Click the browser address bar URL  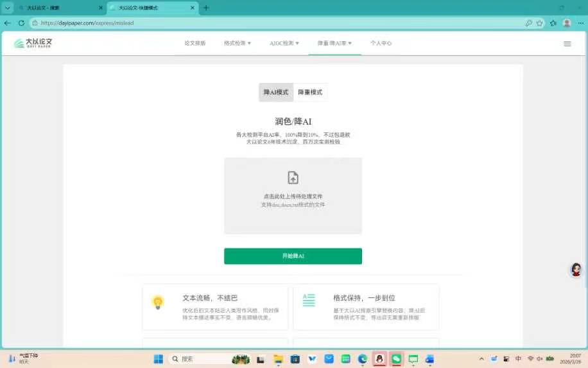coord(193,22)
